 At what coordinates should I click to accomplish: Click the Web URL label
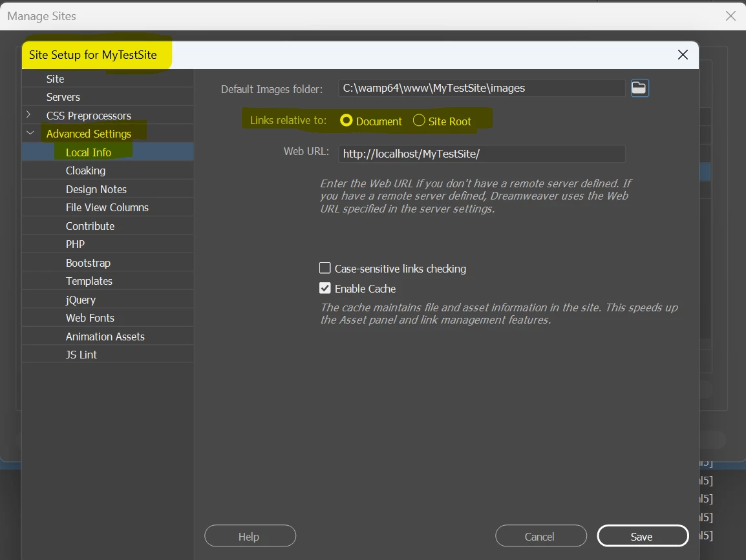(306, 151)
